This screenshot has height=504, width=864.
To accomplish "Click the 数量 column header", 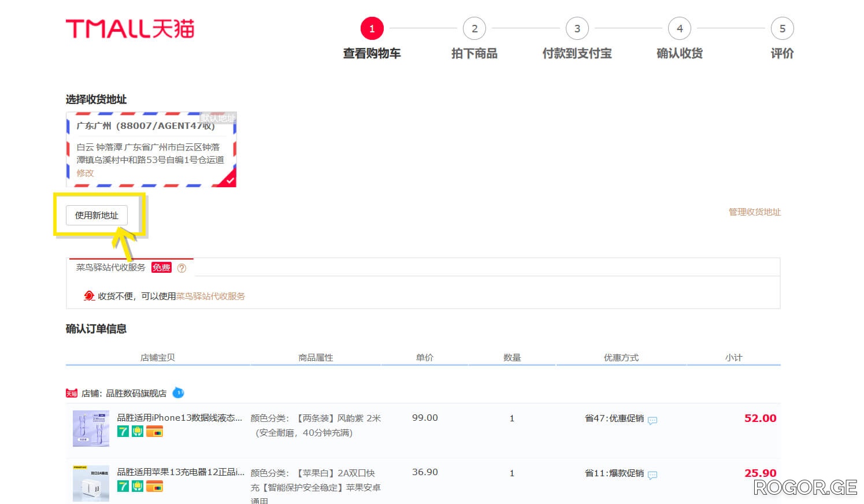I will (512, 358).
